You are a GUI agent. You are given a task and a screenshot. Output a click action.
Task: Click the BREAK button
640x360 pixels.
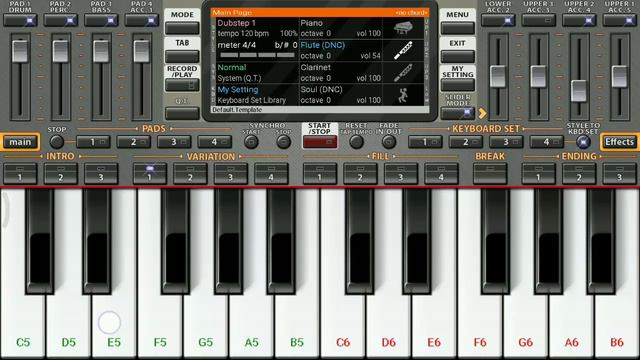(490, 173)
